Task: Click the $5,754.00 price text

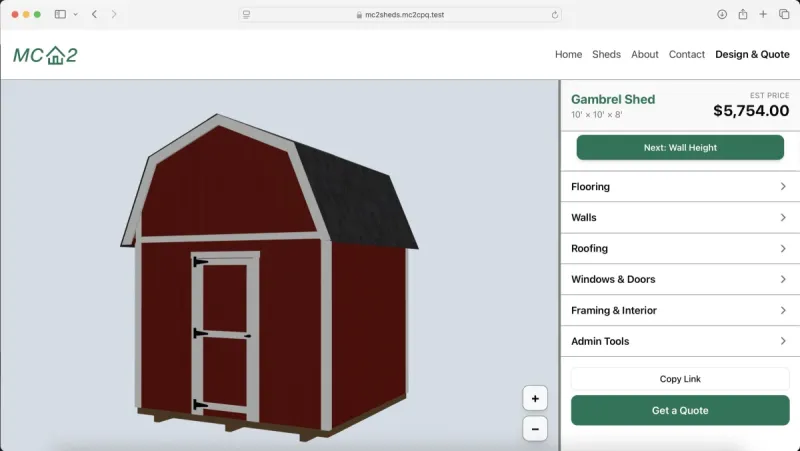Action: point(751,111)
